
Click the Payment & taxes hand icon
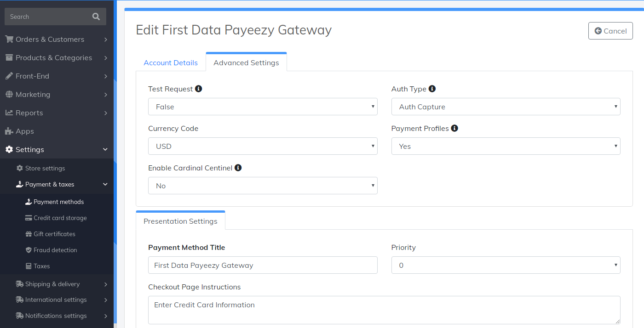pos(19,184)
